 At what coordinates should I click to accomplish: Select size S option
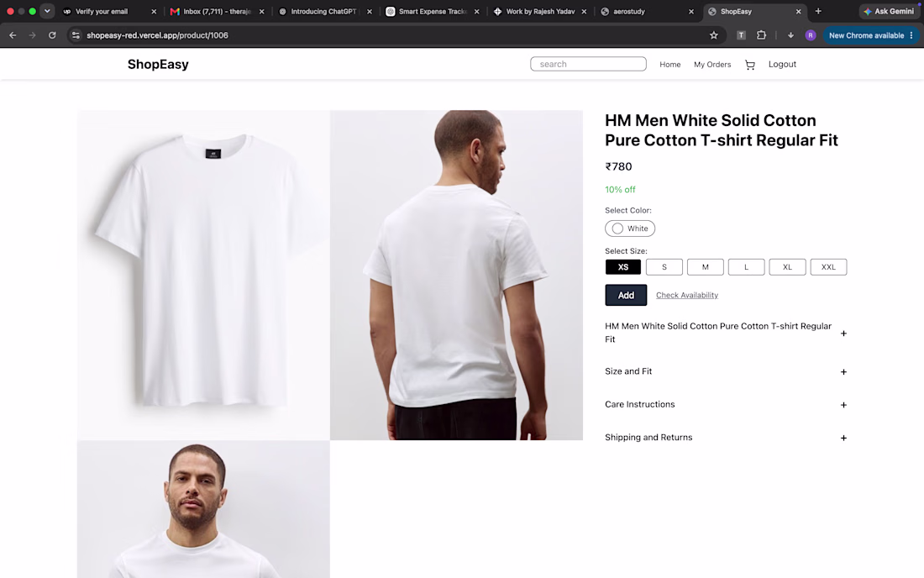(664, 267)
